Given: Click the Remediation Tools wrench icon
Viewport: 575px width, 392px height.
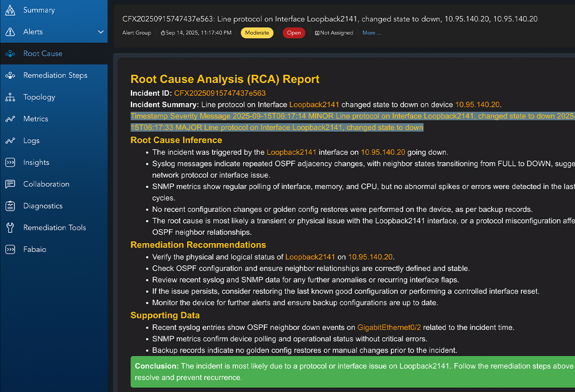Looking at the screenshot, I should coord(10,228).
